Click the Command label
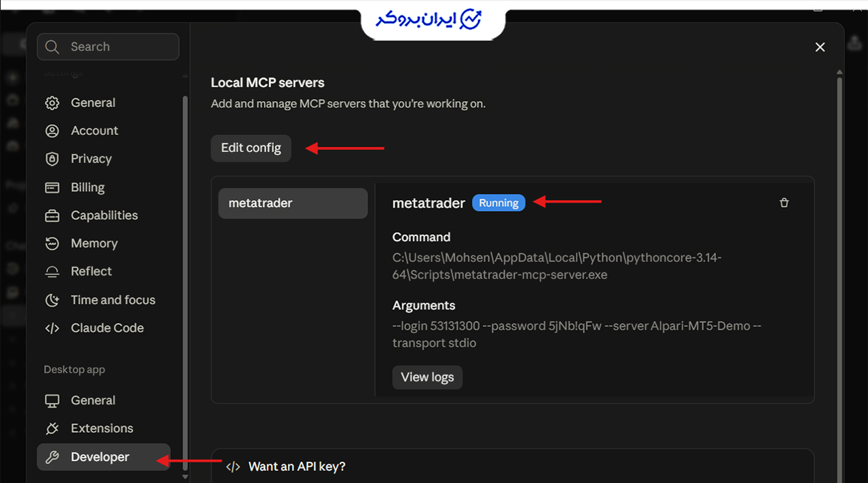 (421, 237)
